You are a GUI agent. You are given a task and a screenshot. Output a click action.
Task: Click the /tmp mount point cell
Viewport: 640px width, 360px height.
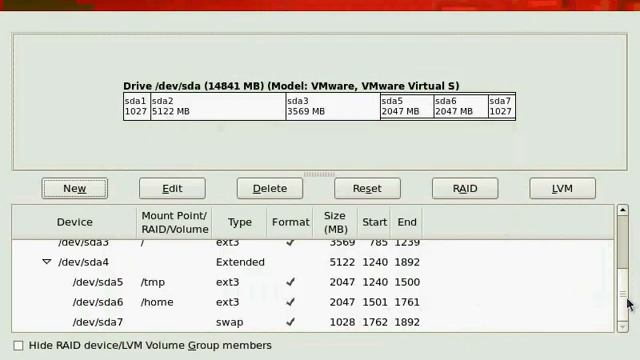click(153, 282)
